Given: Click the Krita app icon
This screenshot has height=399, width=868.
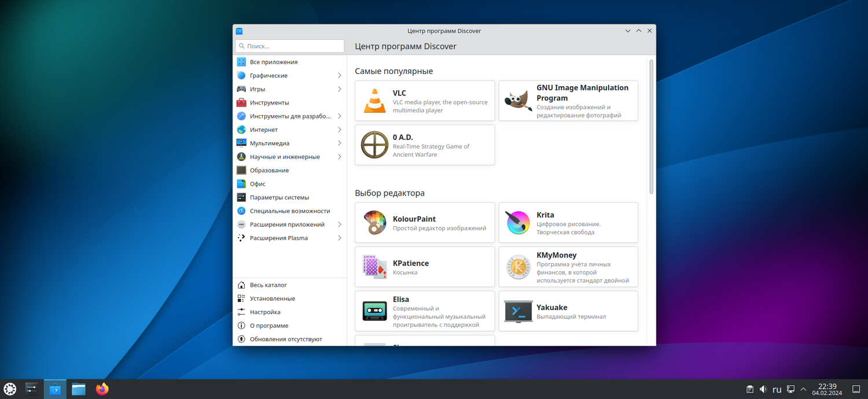Looking at the screenshot, I should (518, 223).
